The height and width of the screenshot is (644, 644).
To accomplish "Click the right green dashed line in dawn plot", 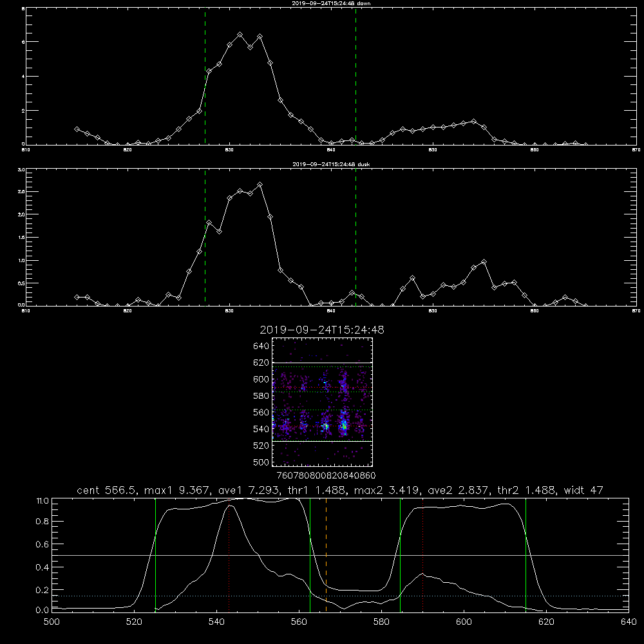I will (x=355, y=77).
